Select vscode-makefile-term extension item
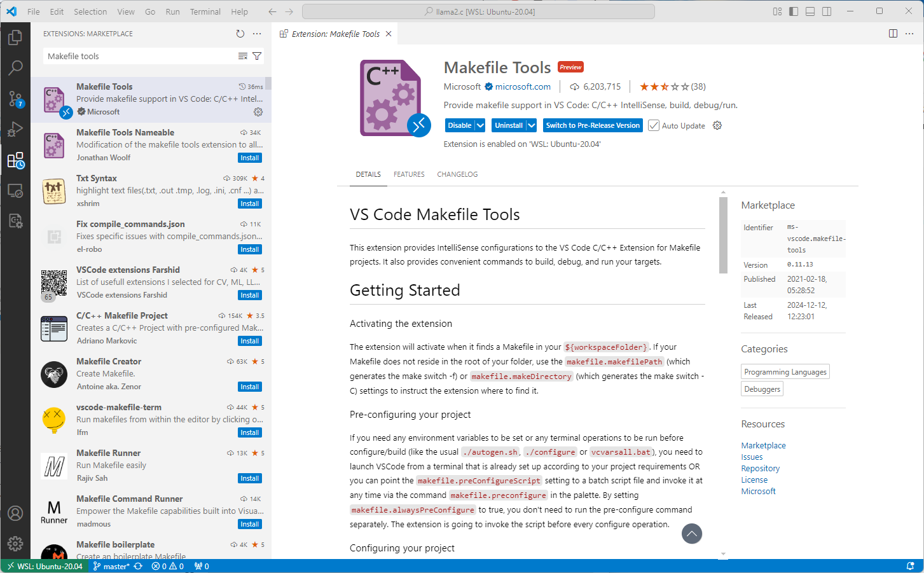Screen dimensions: 924x573 [151, 420]
